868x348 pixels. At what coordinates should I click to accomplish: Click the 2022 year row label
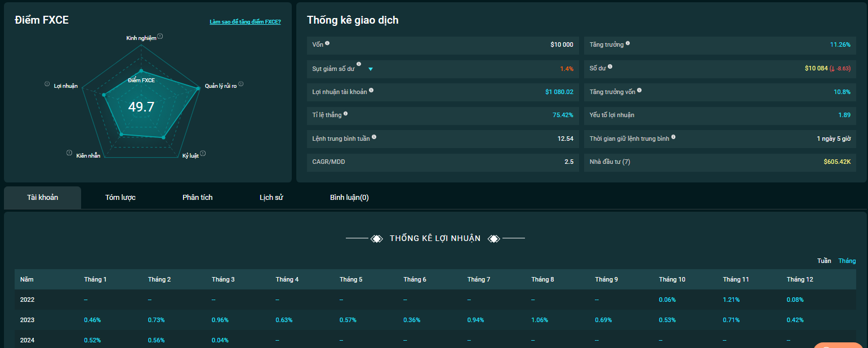point(27,300)
